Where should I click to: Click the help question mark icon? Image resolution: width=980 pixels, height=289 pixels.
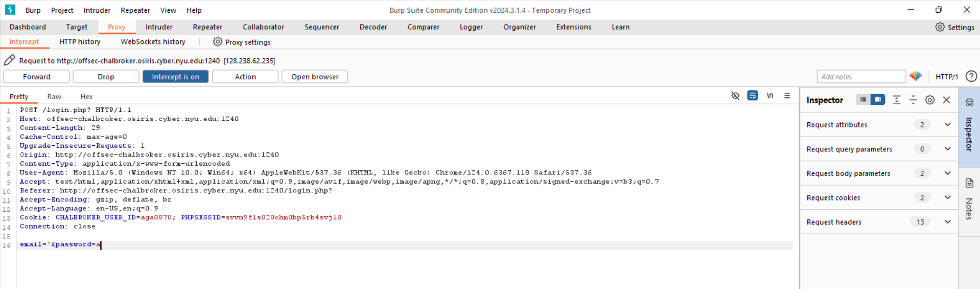[971, 76]
